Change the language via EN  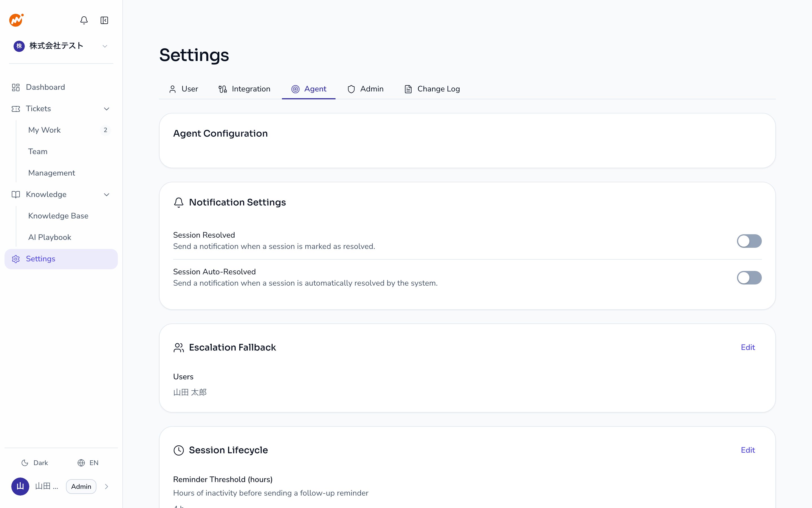pyautogui.click(x=88, y=463)
